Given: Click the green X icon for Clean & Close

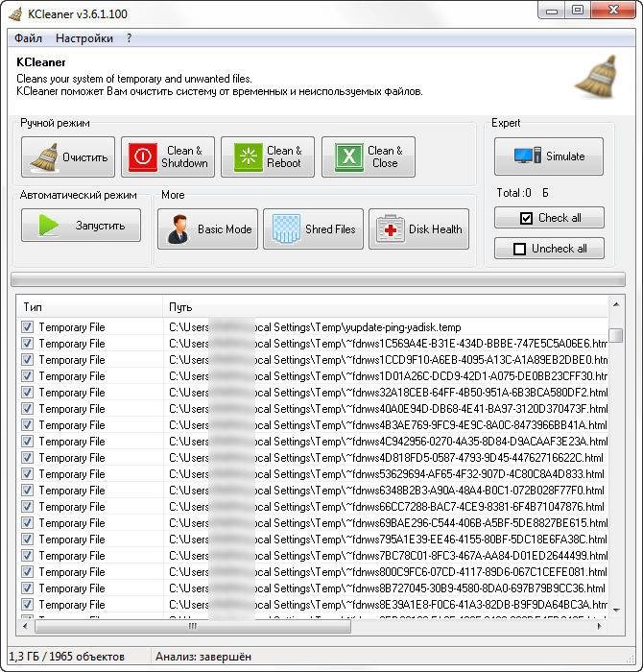Looking at the screenshot, I should [x=349, y=156].
